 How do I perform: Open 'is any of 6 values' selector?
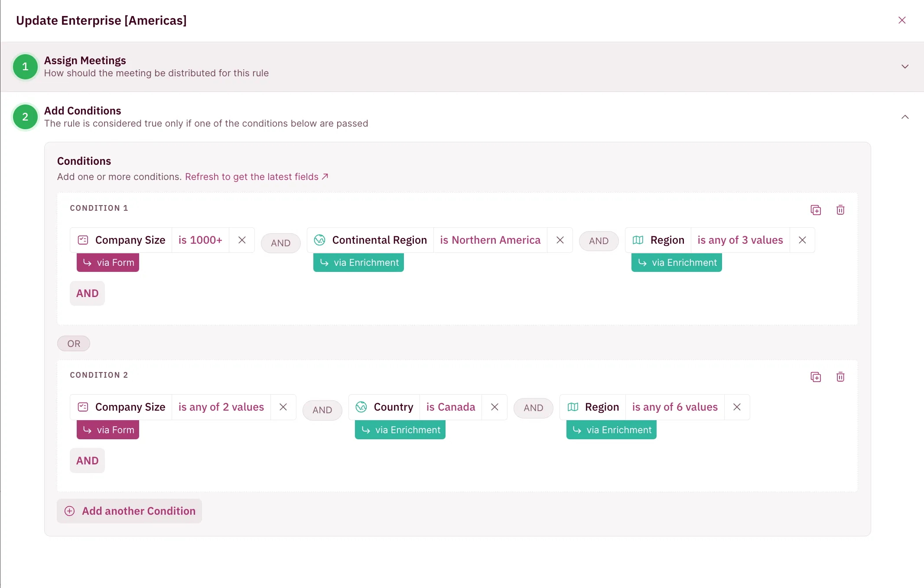point(675,407)
